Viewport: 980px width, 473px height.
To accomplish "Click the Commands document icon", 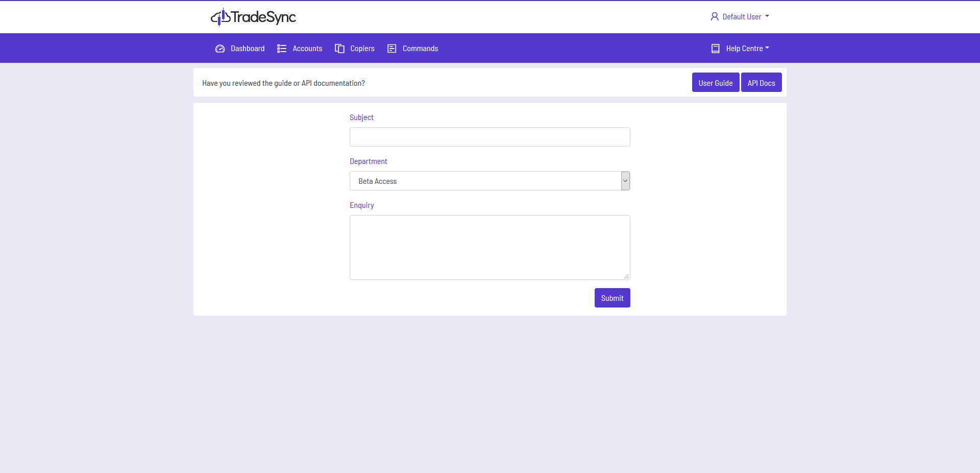I will (392, 49).
